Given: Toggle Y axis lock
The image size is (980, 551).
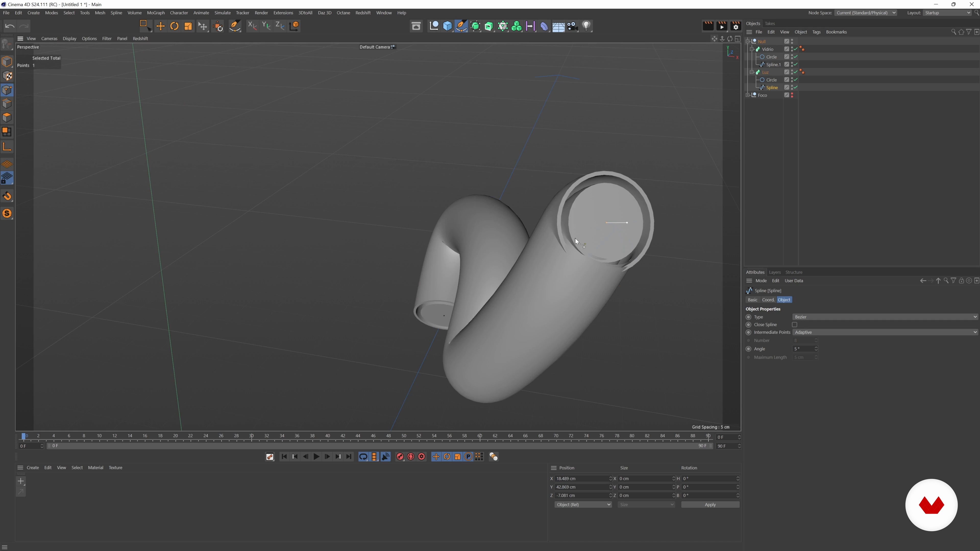Looking at the screenshot, I should click(x=266, y=26).
